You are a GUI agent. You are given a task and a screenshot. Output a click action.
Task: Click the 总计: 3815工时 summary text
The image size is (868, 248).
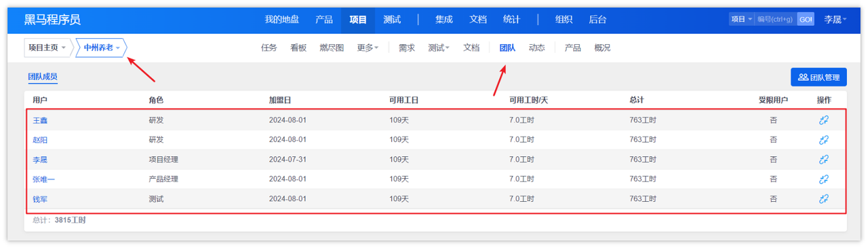click(59, 220)
